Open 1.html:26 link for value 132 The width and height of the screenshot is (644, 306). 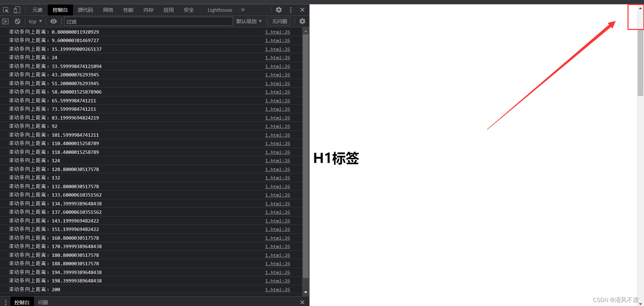point(277,178)
